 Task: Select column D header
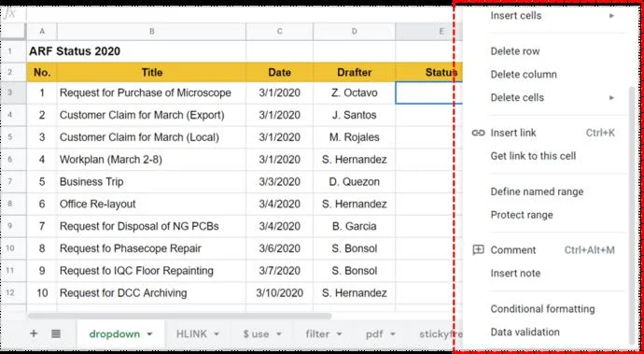point(354,31)
